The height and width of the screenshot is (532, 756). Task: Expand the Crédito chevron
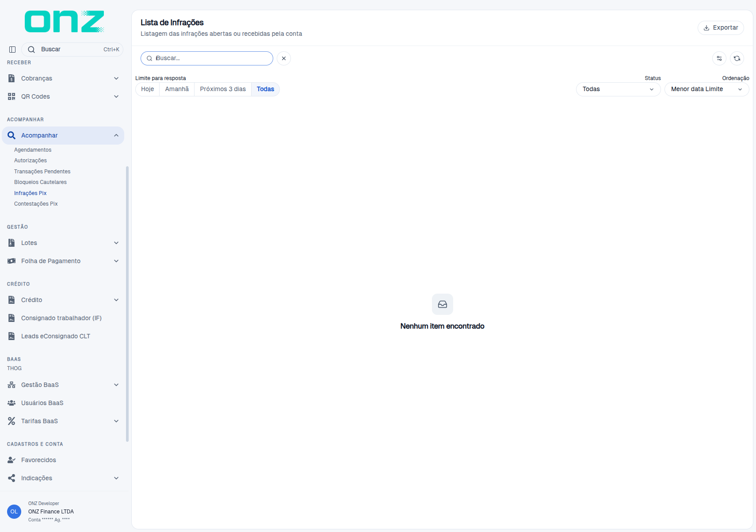point(116,300)
